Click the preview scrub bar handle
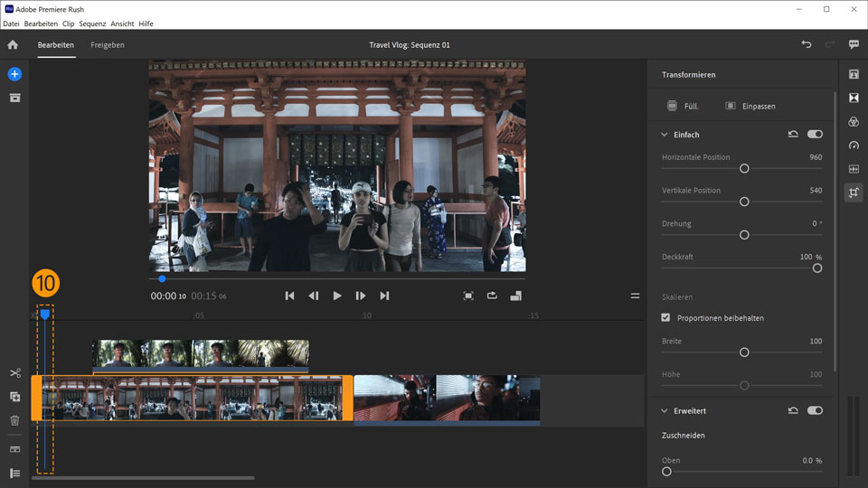 coord(162,279)
